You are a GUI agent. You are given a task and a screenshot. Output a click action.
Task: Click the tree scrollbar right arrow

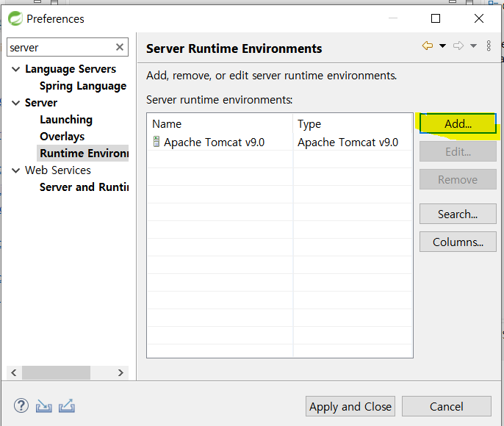(x=120, y=372)
